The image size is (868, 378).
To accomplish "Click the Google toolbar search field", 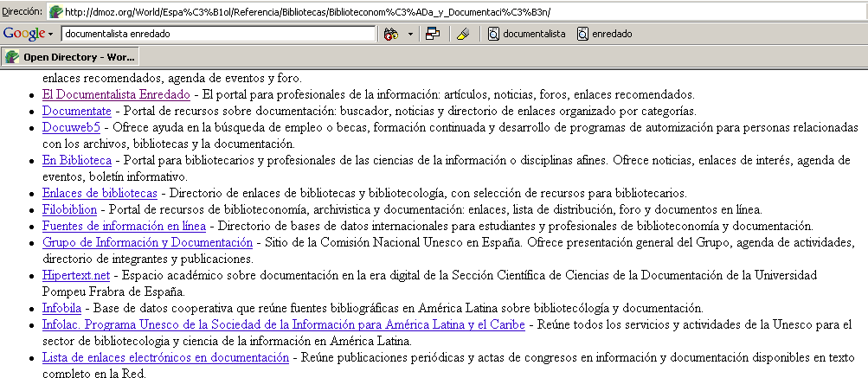I will pos(218,34).
